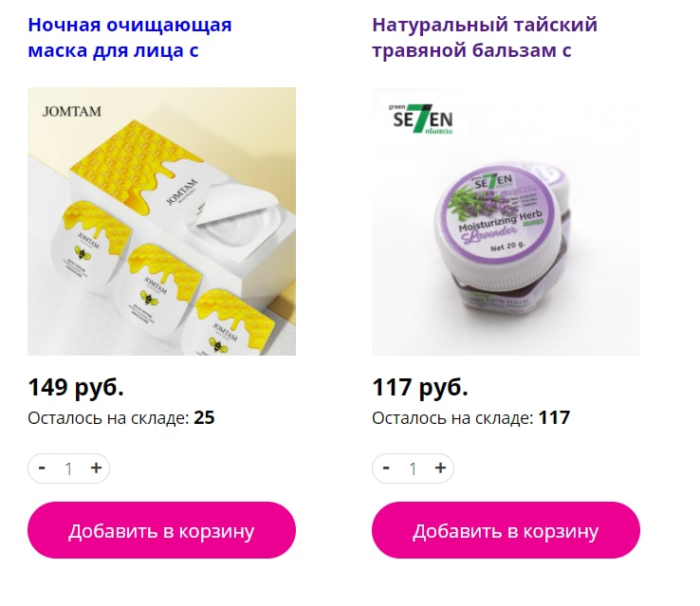Click the green SE7EN brand logo in the photo corner
Image resolution: width=700 pixels, height=606 pixels.
click(x=421, y=119)
